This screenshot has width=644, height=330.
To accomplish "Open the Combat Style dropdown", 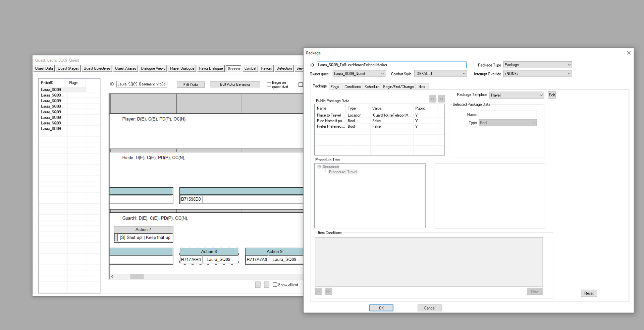I will point(440,74).
